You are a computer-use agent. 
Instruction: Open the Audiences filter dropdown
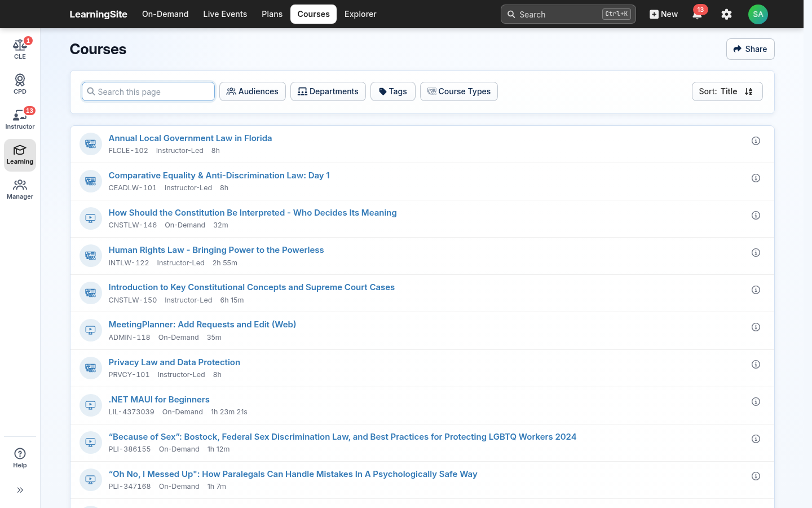(253, 91)
